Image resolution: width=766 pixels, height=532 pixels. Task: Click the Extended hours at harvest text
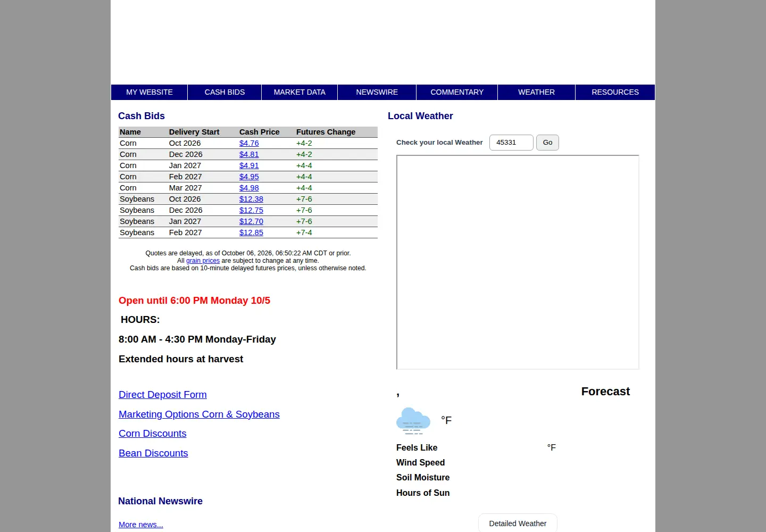(181, 359)
